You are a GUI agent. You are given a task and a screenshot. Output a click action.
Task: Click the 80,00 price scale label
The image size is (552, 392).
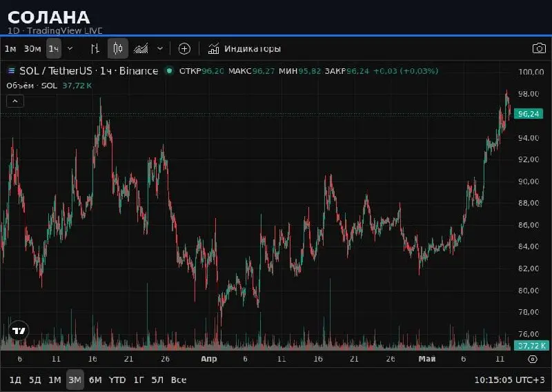click(529, 291)
